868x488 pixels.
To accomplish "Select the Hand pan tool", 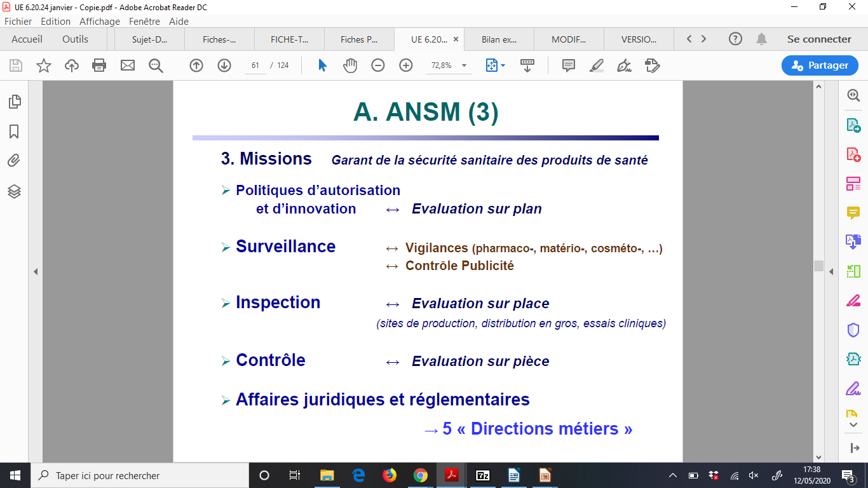I will (350, 65).
